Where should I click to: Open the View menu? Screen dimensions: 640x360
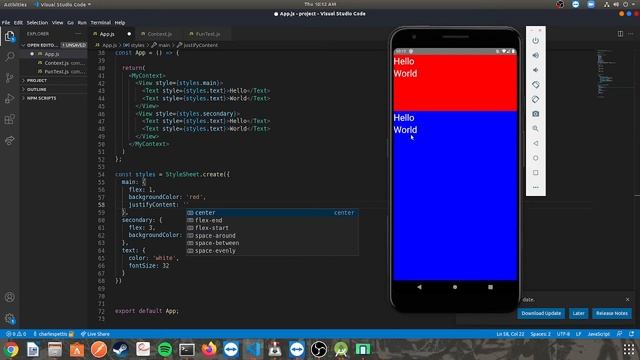58,23
